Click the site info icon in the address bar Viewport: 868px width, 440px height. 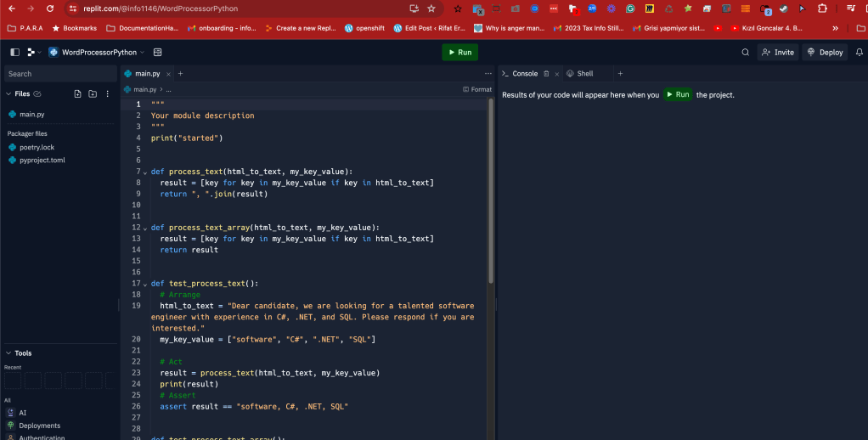pos(72,8)
